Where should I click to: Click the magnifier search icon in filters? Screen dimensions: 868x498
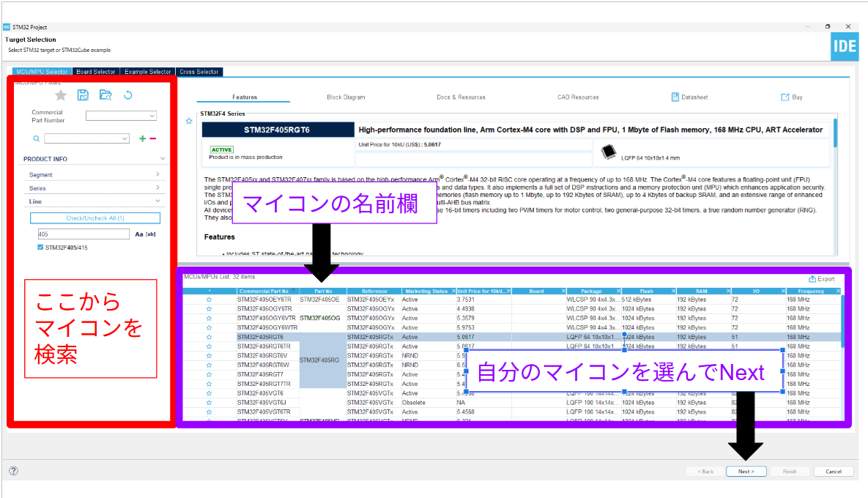(x=36, y=139)
